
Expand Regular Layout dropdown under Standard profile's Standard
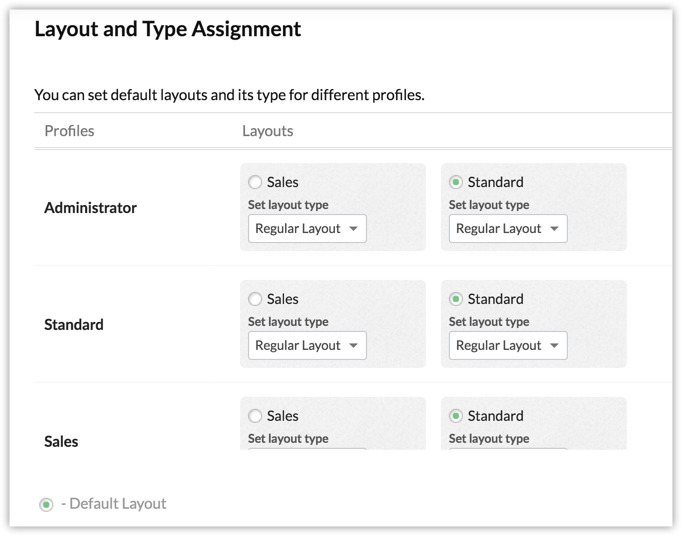tap(508, 346)
